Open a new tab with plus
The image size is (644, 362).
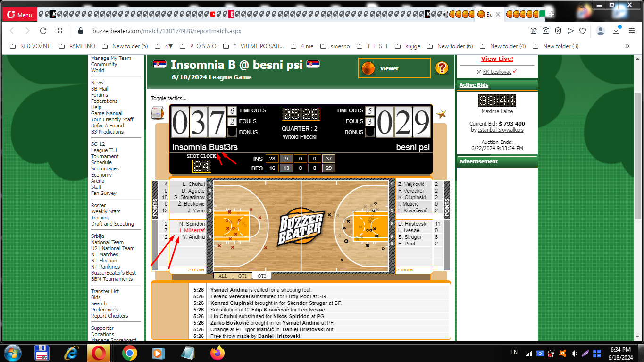(552, 15)
